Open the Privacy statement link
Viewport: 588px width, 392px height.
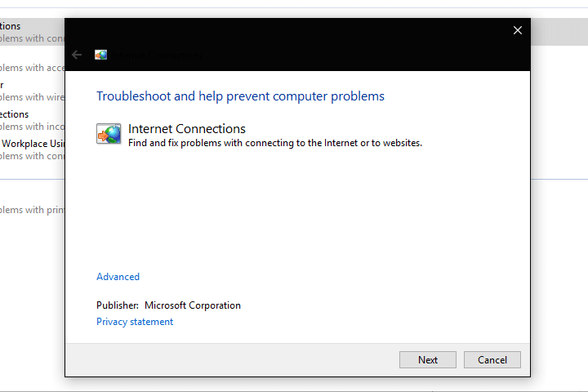135,322
